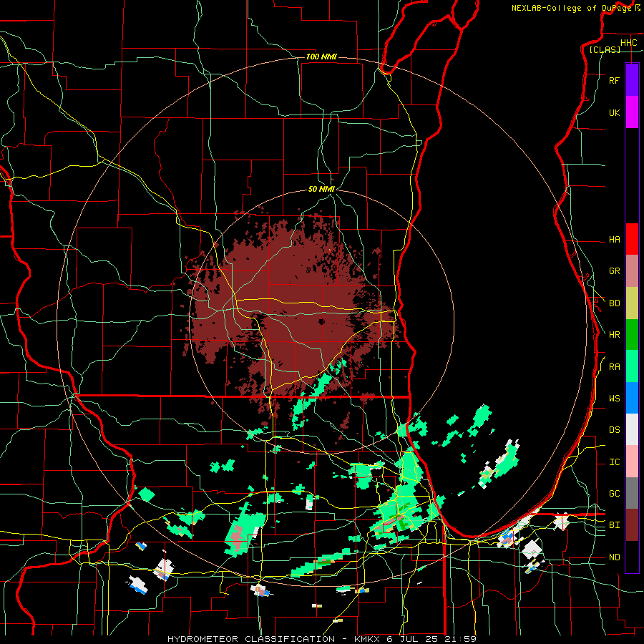Click the GC gray legend swatch

click(632, 493)
